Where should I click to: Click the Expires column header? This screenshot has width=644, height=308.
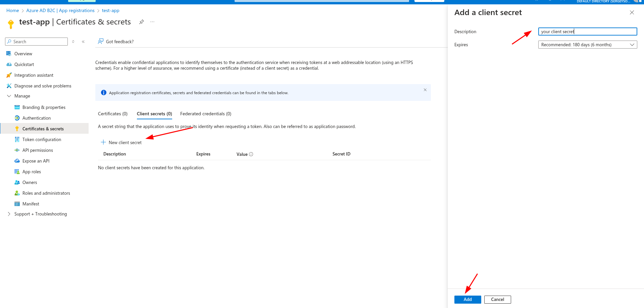point(203,154)
